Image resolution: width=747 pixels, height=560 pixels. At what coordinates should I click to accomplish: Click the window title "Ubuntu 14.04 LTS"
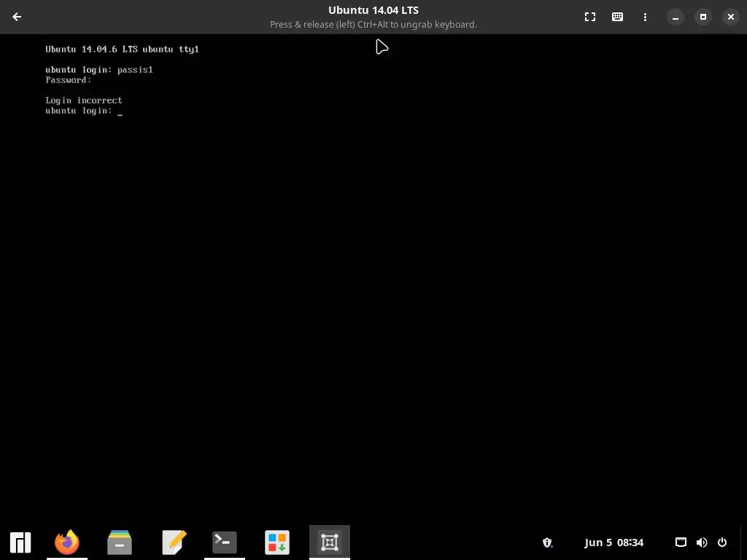click(373, 10)
